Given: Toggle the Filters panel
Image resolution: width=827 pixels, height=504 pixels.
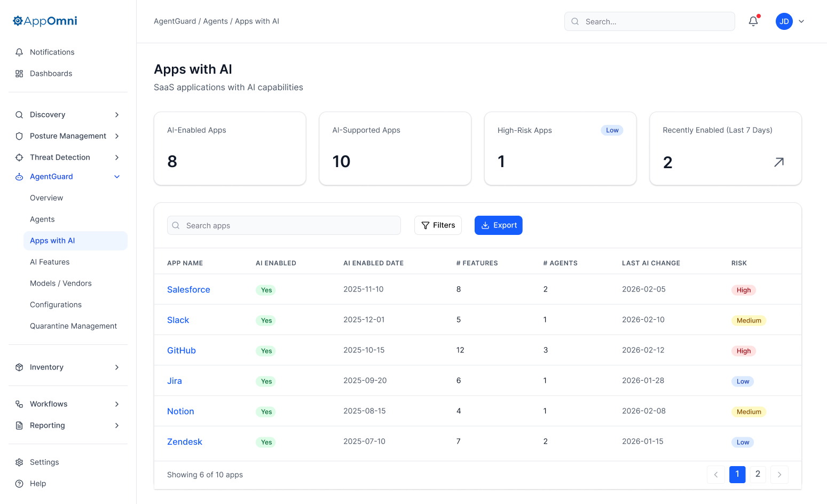Looking at the screenshot, I should pos(438,225).
